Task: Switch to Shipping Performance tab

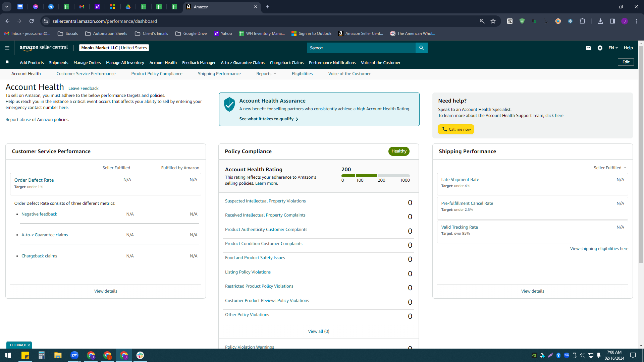Action: 219,74
